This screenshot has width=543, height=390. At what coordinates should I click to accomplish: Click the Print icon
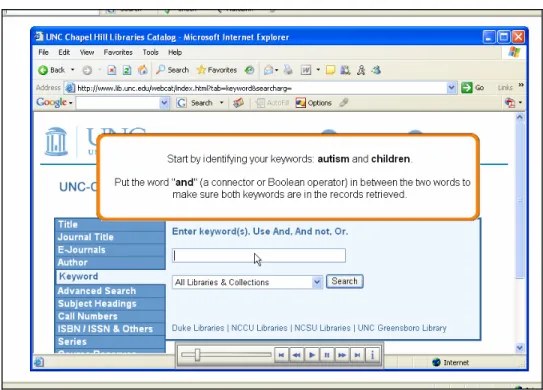click(288, 70)
